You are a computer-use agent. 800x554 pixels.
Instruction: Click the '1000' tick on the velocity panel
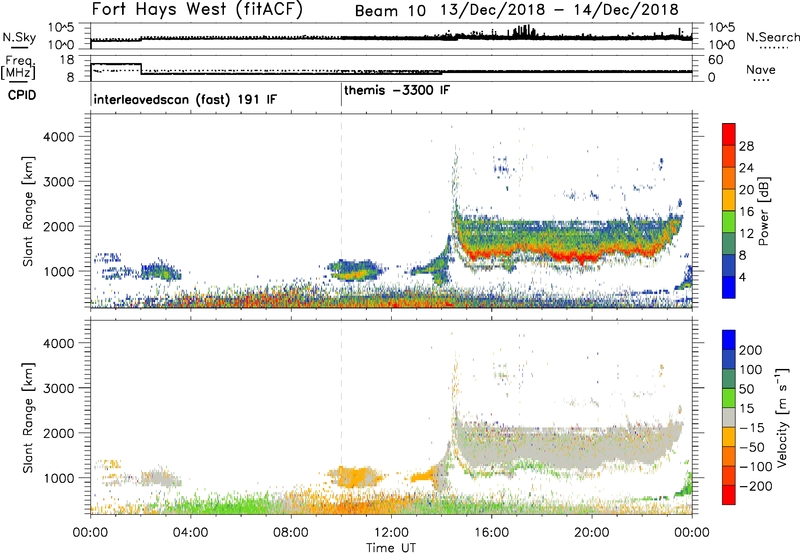point(58,478)
